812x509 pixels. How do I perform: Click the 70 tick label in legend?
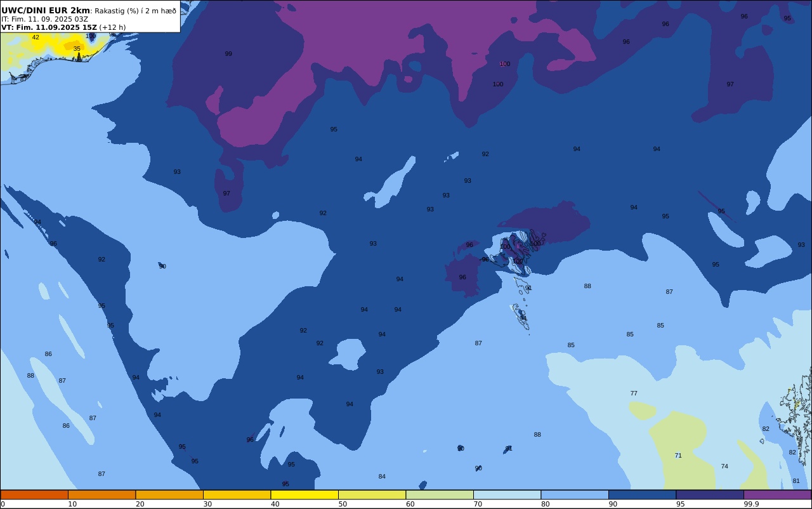pos(478,504)
